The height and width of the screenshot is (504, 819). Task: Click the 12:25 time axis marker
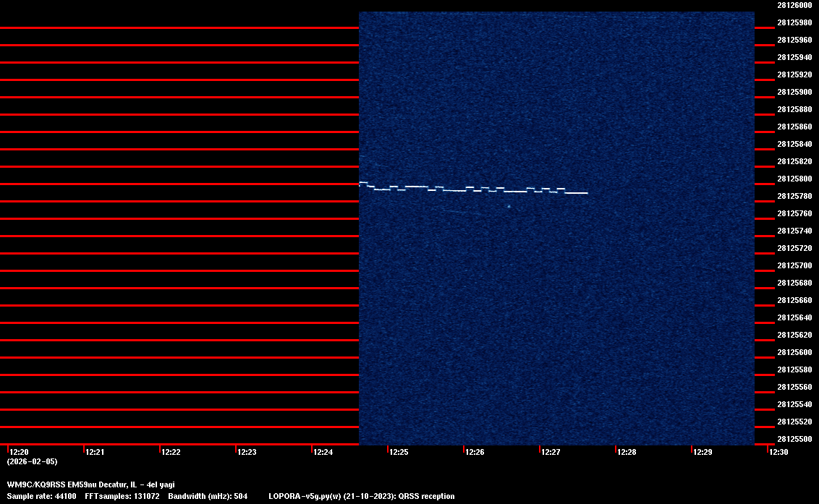399,452
